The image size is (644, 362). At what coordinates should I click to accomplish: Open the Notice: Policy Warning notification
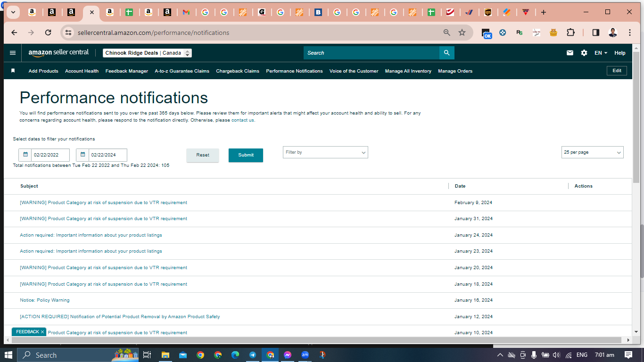(x=45, y=300)
